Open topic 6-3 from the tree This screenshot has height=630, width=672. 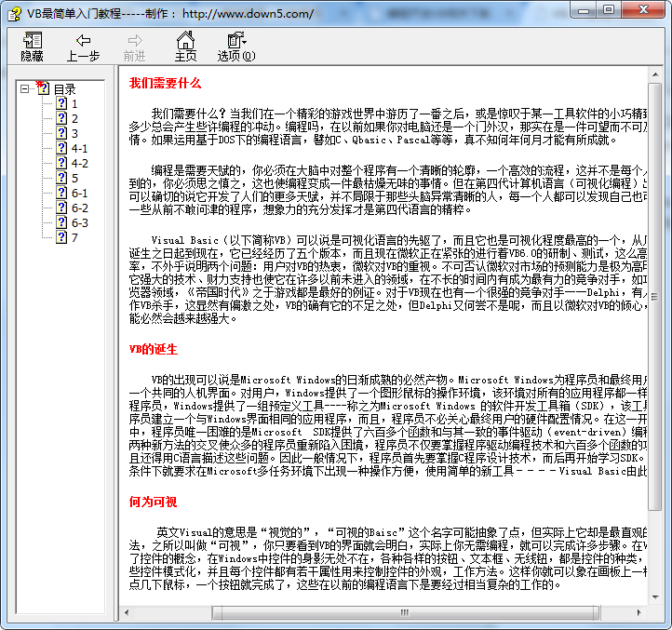click(x=79, y=223)
